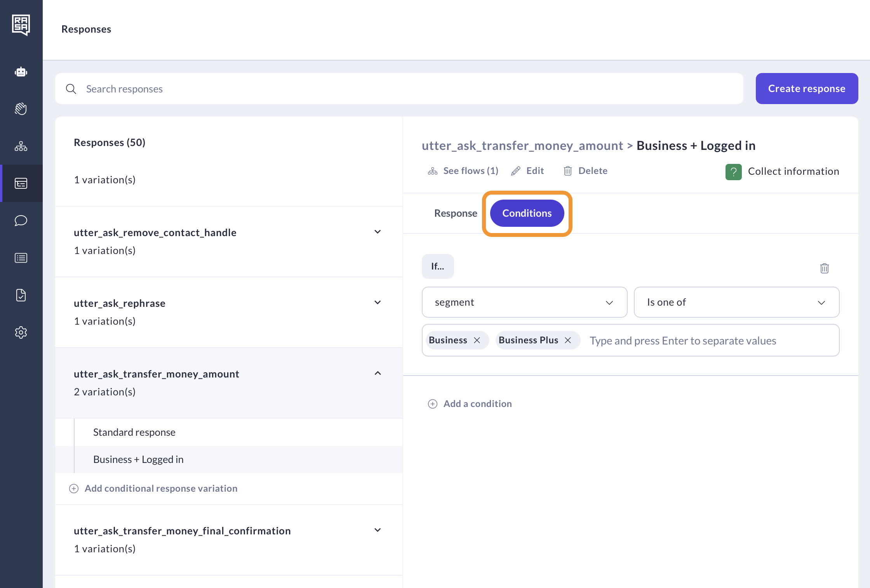Select the Standard response variation
The width and height of the screenshot is (870, 588).
(134, 432)
